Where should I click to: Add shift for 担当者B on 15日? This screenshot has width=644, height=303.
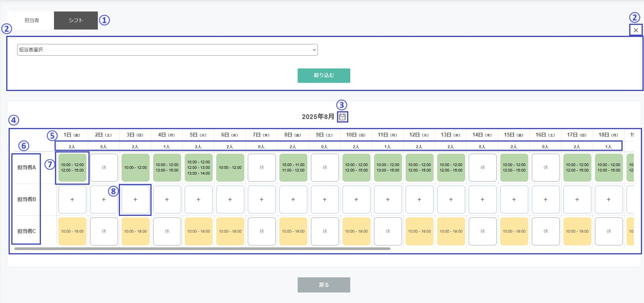tap(514, 199)
